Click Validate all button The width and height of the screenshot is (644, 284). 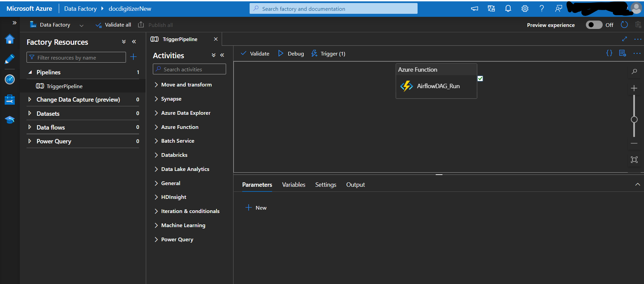tap(114, 25)
